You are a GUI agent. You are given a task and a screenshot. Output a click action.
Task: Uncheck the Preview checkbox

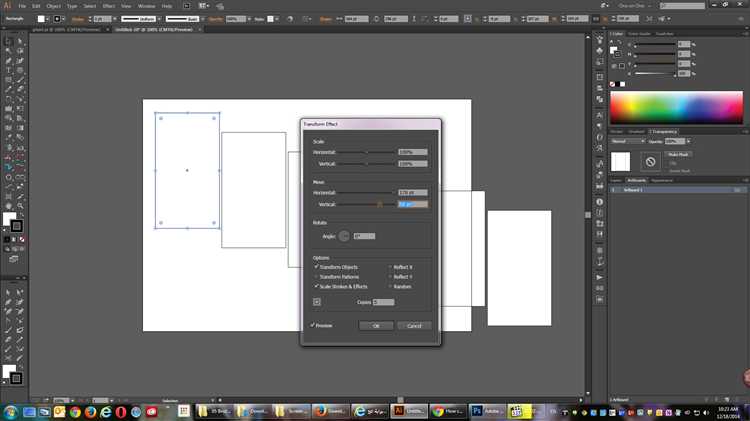coord(314,325)
